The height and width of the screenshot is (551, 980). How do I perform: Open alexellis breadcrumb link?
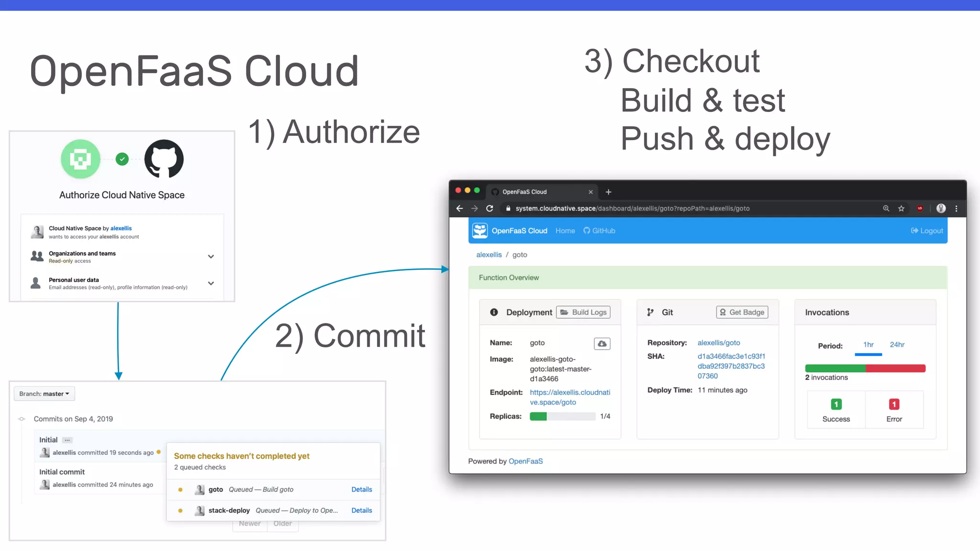click(489, 255)
